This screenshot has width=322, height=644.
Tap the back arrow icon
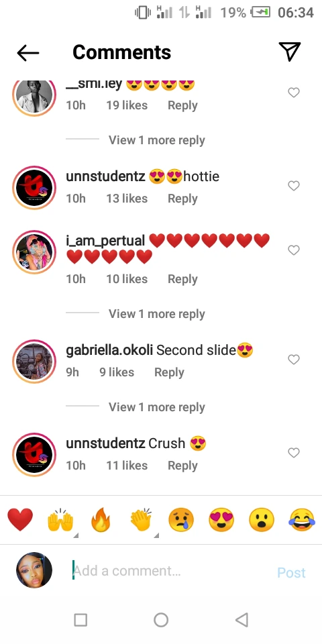(28, 52)
